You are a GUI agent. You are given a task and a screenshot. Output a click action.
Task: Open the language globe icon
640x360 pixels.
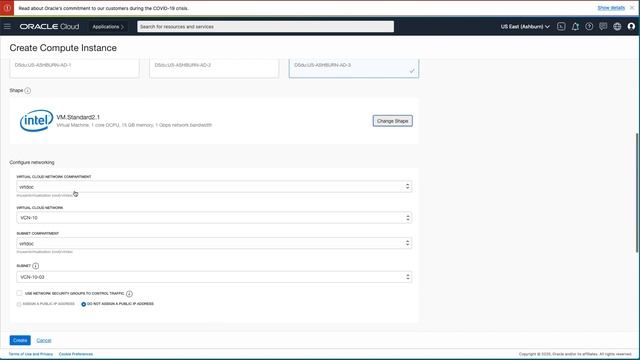point(617,27)
